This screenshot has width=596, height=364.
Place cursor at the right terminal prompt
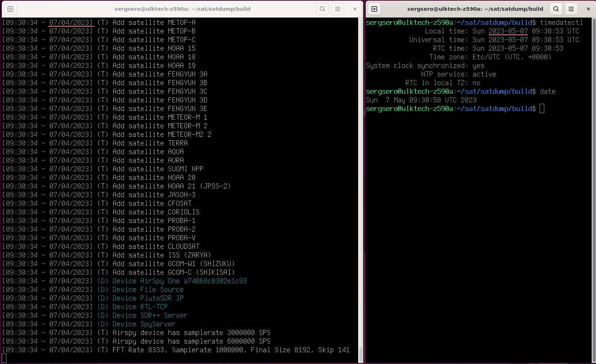coord(542,108)
